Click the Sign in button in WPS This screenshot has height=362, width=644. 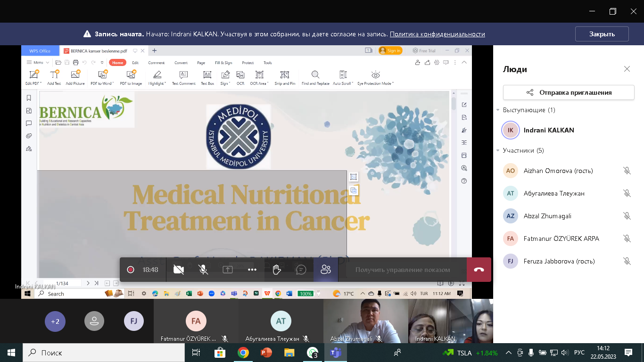point(390,51)
